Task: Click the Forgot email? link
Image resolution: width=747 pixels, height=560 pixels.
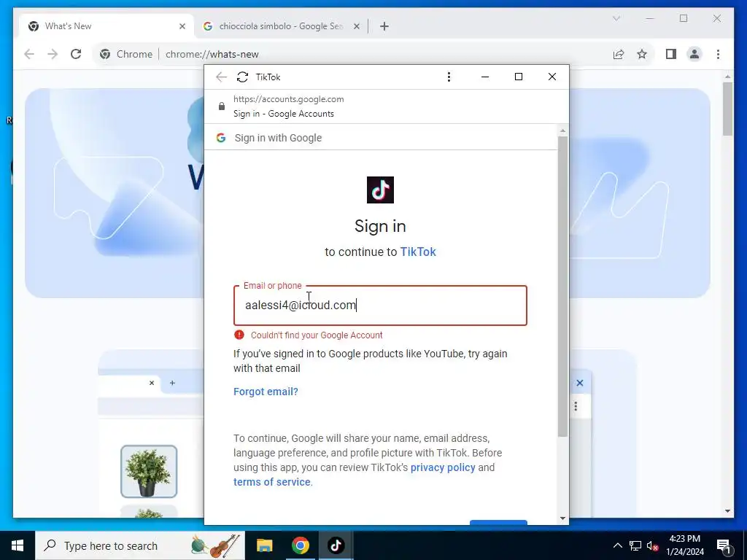Action: pos(266,392)
